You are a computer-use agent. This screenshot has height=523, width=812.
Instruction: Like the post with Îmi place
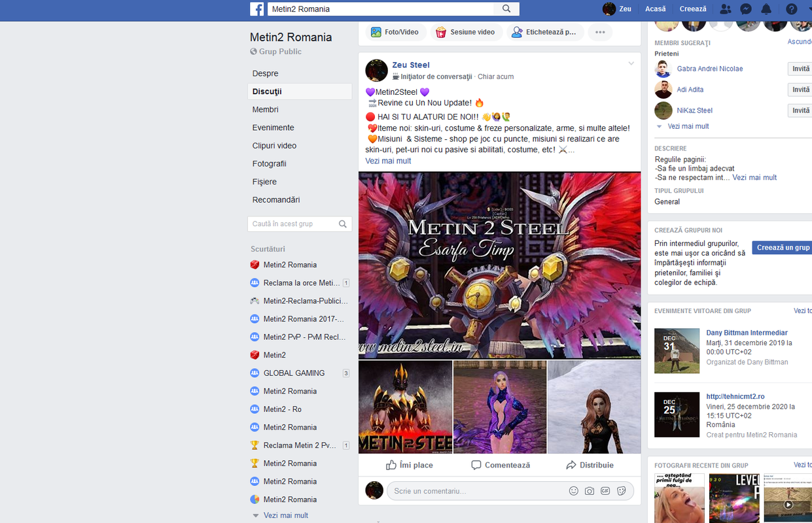(409, 465)
